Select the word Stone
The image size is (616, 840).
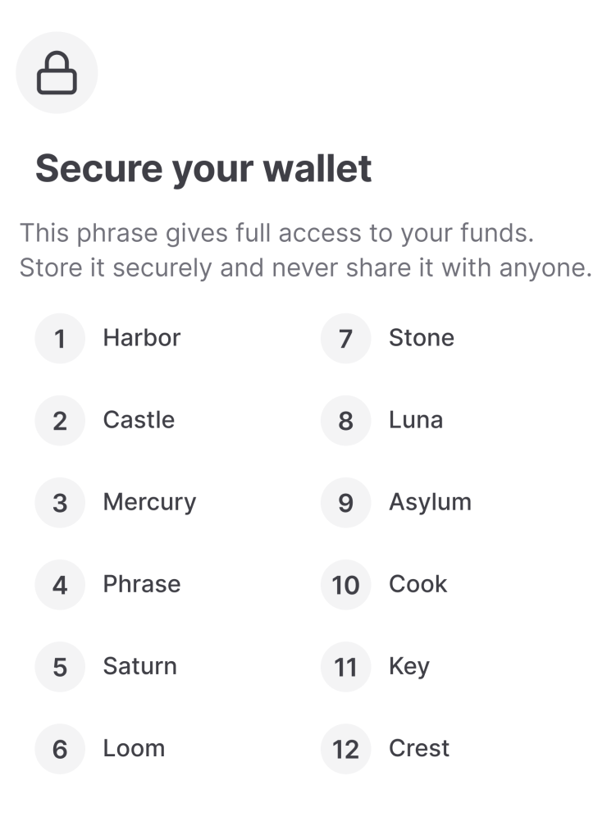pos(422,338)
